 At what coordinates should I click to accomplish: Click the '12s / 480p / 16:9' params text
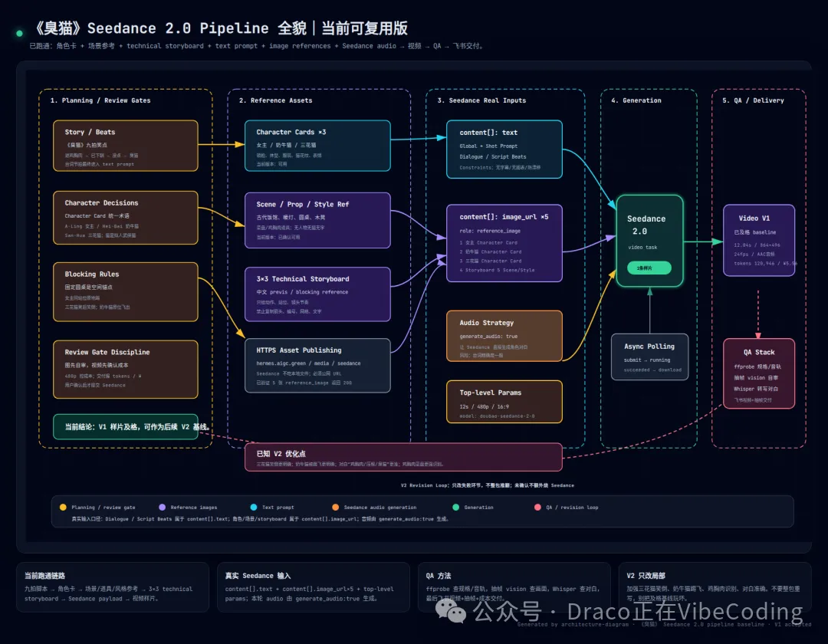point(485,406)
